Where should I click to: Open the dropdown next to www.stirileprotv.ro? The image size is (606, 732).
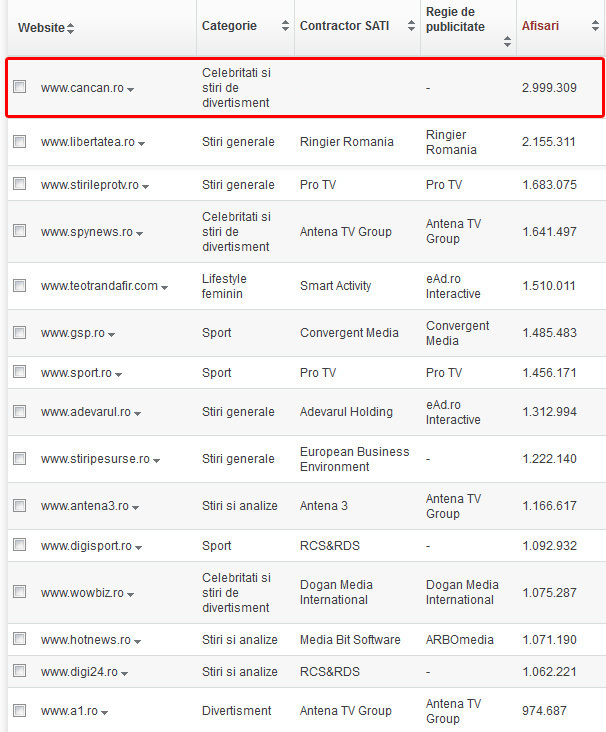pyautogui.click(x=146, y=187)
